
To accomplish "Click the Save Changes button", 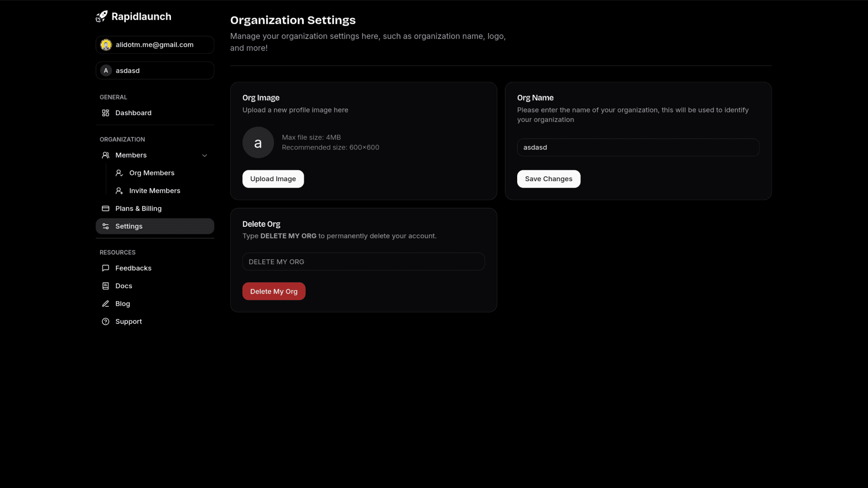I will coord(548,179).
